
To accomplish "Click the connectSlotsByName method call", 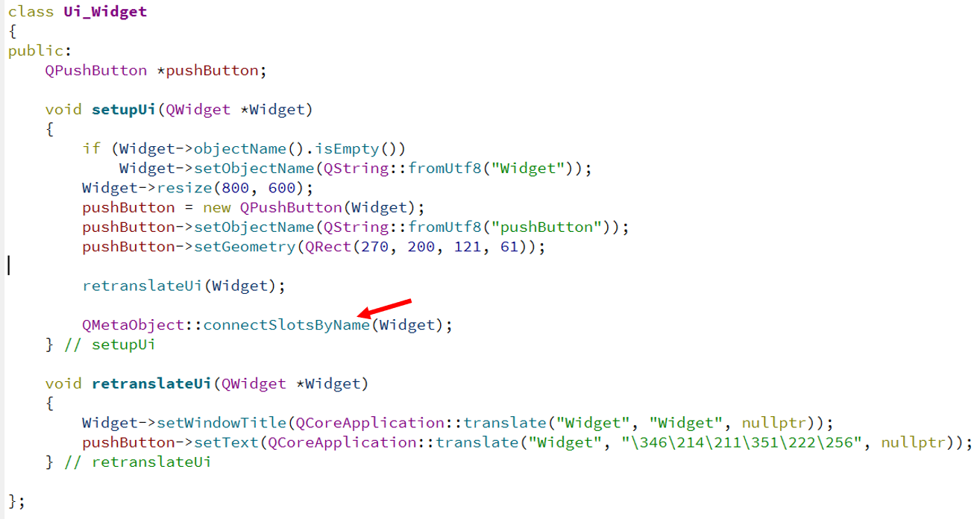I will [x=286, y=325].
